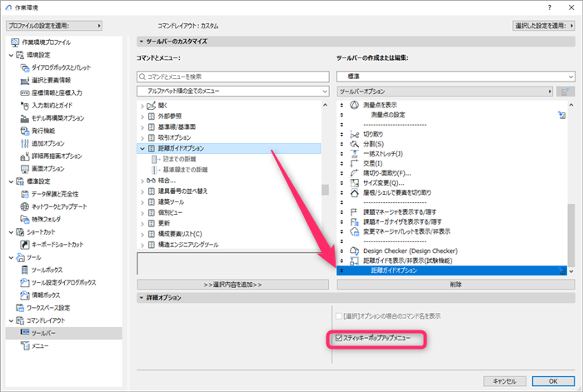Click the 一括ストレッチ(J) icon
The image size is (583, 392).
point(355,153)
